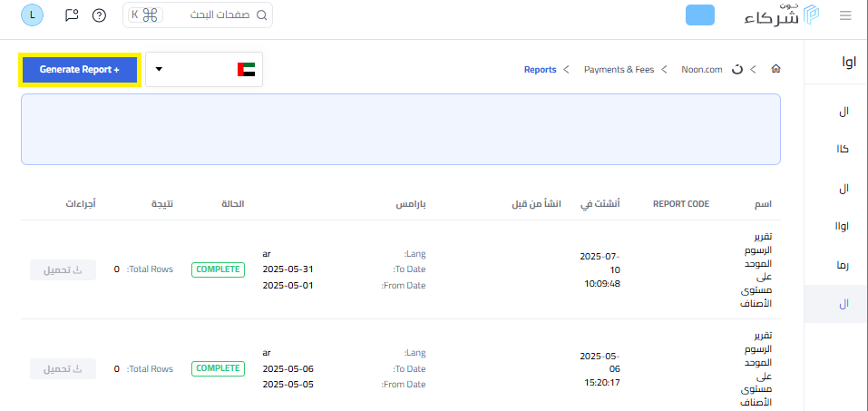Click the magnifier icon in search box
The height and width of the screenshot is (411, 868).
[262, 15]
